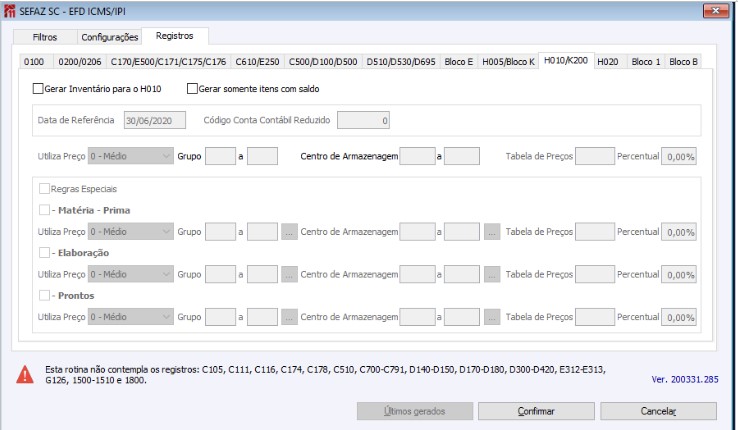
Task: Click the Confirmar button
Action: point(536,411)
